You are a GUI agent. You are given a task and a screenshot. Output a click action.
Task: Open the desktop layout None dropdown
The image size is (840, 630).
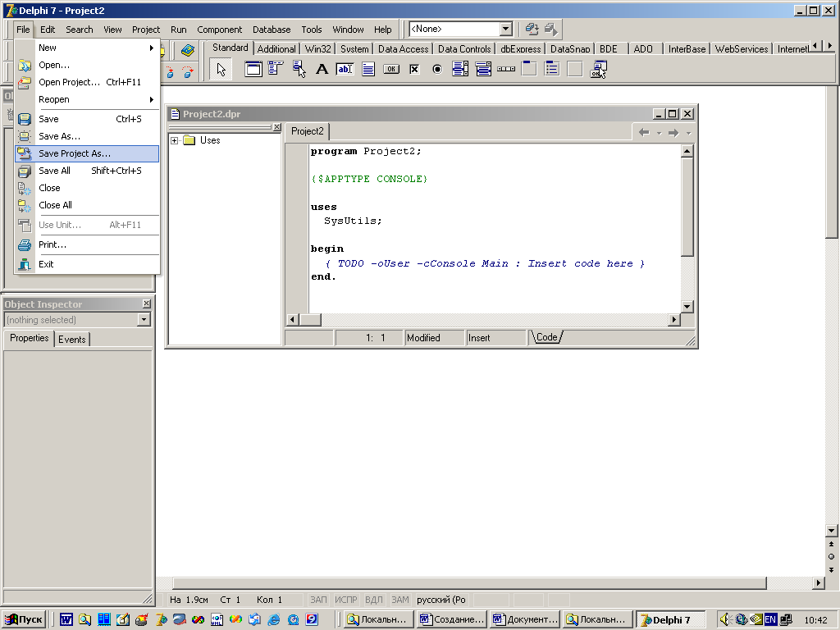pyautogui.click(x=505, y=29)
